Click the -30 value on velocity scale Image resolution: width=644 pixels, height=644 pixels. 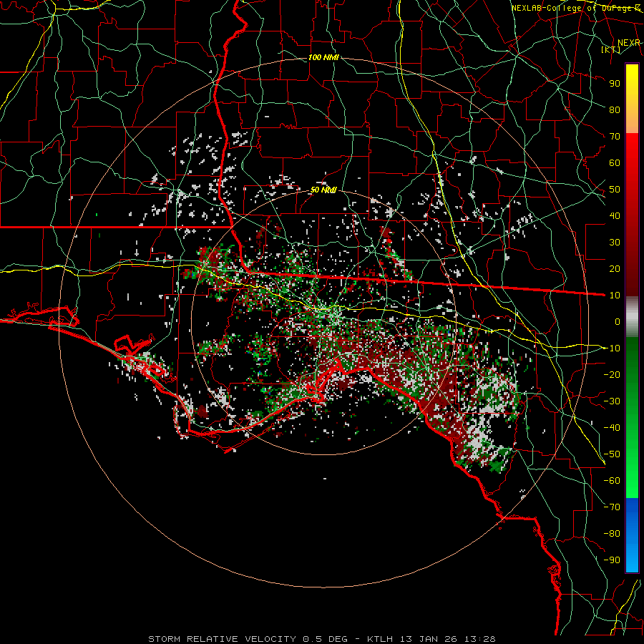coord(612,401)
